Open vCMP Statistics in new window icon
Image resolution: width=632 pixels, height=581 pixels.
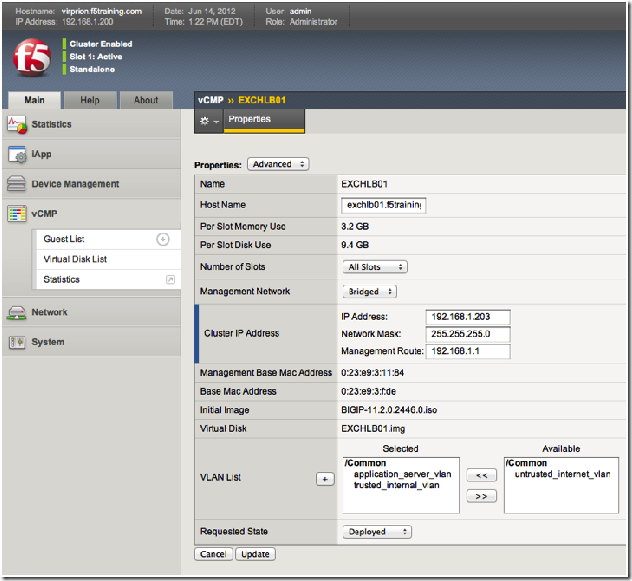170,279
